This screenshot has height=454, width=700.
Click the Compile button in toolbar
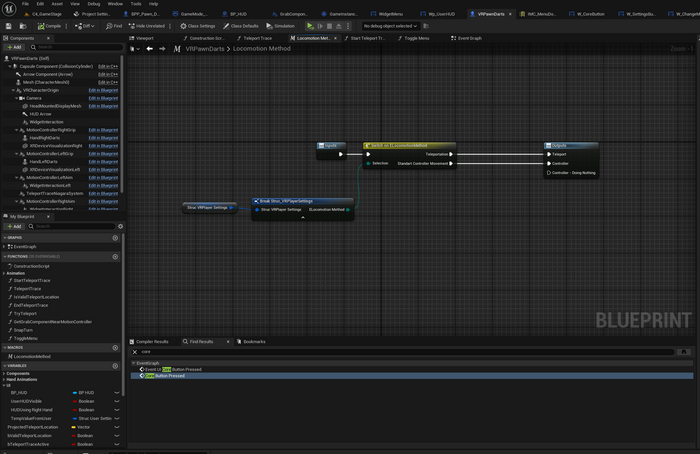point(49,26)
